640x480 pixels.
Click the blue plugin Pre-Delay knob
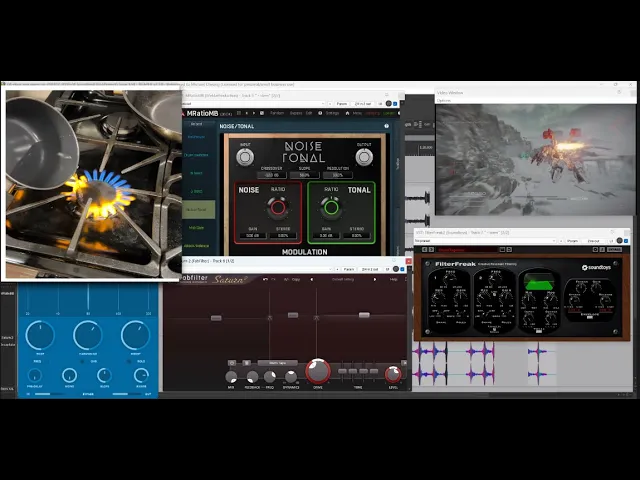pyautogui.click(x=34, y=375)
